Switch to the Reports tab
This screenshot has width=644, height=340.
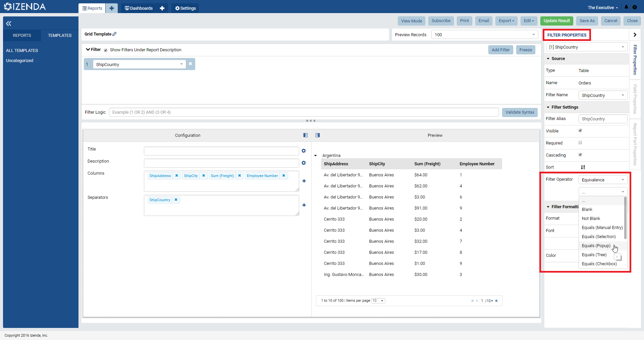point(92,8)
